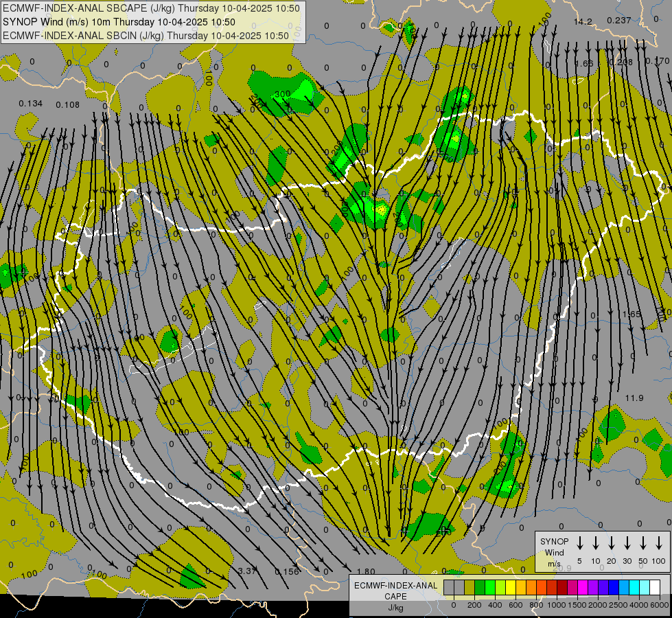Click the 100 m/s wind arrow in legend

tap(659, 543)
